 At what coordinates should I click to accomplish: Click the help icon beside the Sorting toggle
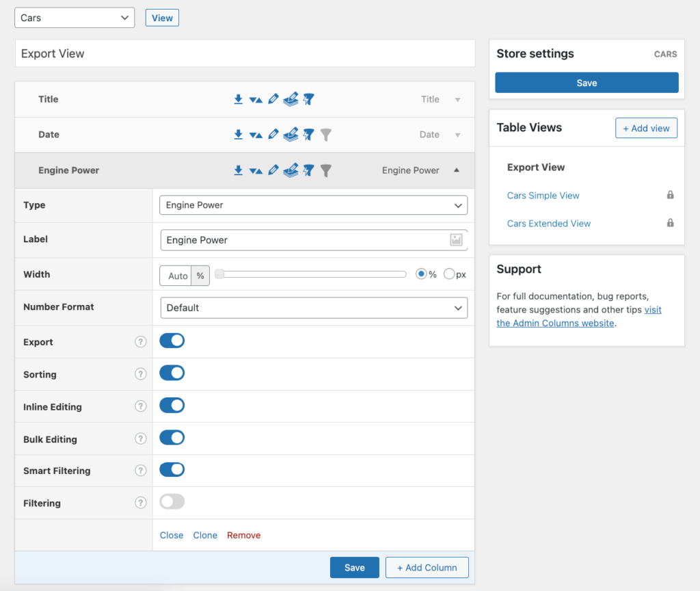[x=141, y=373]
